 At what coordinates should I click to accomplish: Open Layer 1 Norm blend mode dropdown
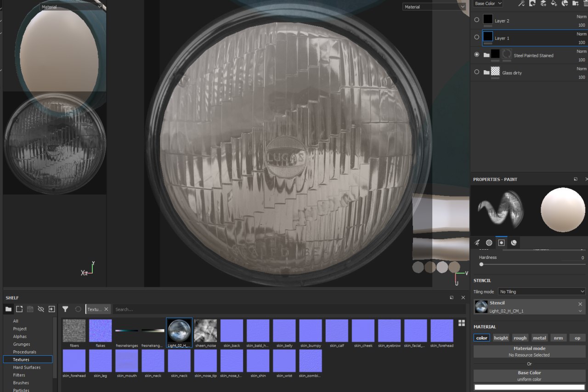click(x=582, y=34)
